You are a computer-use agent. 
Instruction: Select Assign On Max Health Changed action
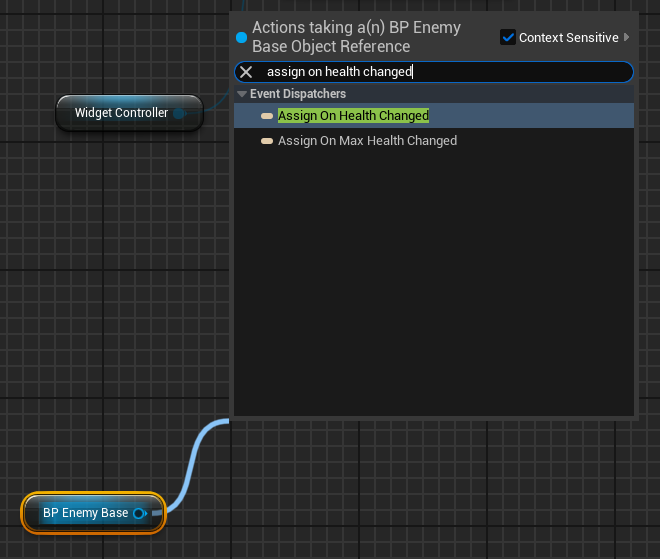(x=434, y=141)
